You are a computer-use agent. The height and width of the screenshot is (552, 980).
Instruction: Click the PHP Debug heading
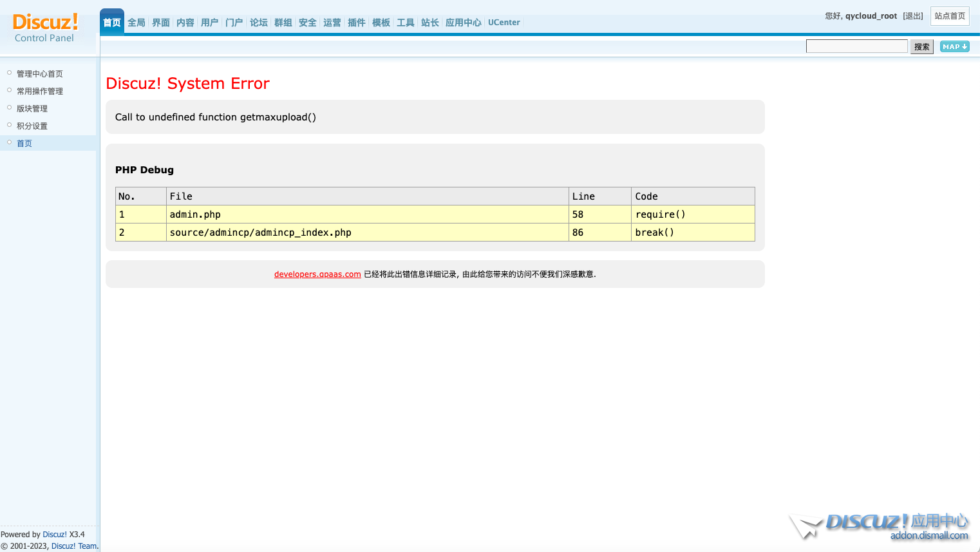144,170
